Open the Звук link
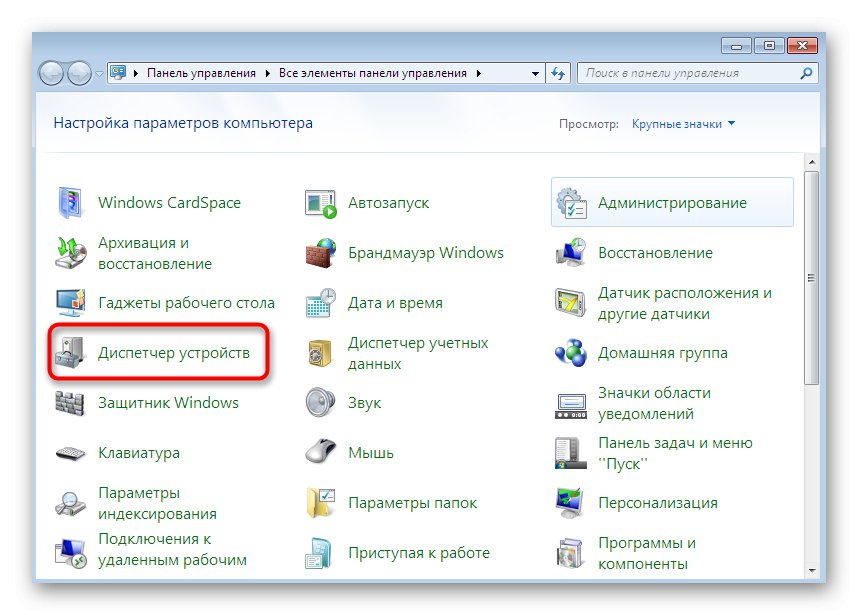This screenshot has height=615, width=858. 364,403
